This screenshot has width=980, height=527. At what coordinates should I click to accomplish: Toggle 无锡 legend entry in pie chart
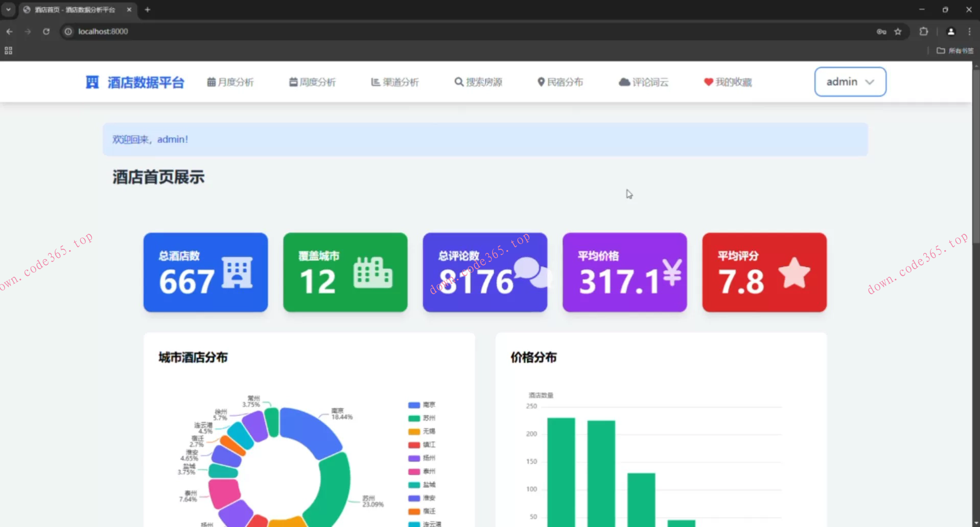pos(422,432)
